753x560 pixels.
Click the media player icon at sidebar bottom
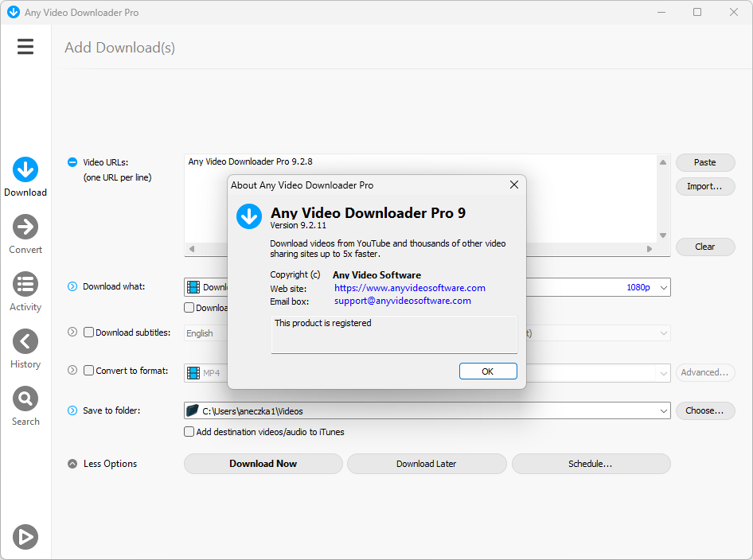pos(25,536)
